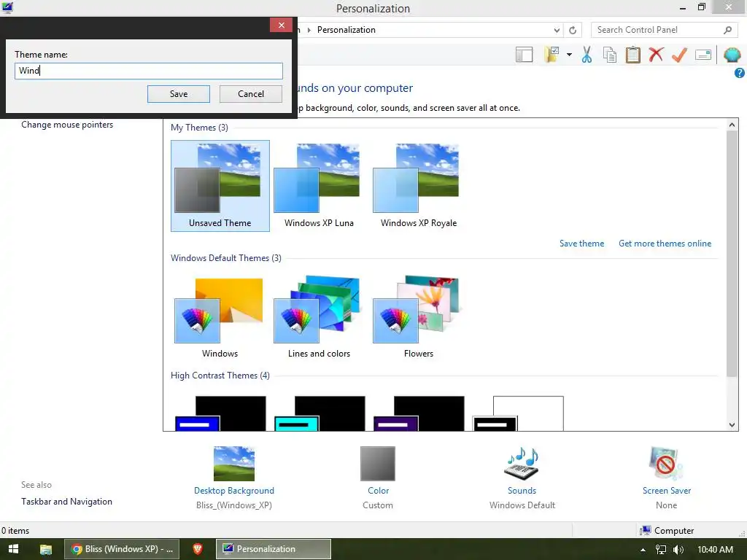
Task: Open the folder options toolbar icon
Action: click(552, 54)
